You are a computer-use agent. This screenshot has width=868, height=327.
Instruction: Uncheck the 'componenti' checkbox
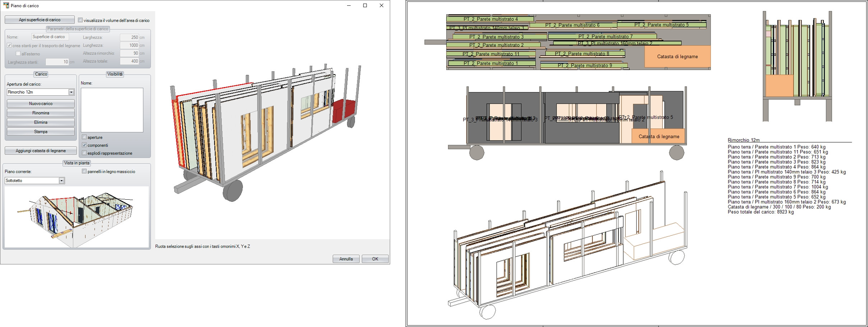point(84,145)
